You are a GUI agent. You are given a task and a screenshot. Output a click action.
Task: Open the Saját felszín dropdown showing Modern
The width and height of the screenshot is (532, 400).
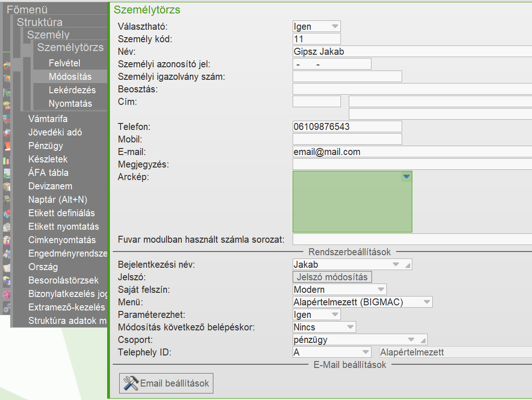coord(381,289)
